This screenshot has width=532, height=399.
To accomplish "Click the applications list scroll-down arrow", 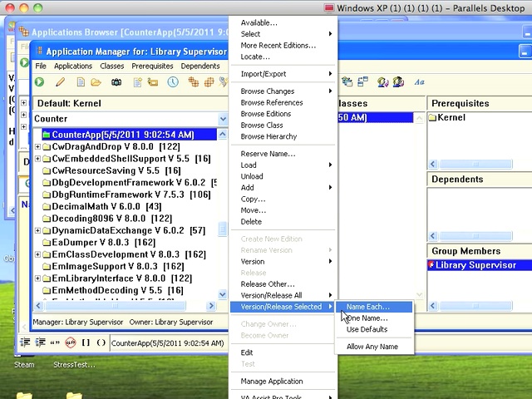I will pos(222,293).
